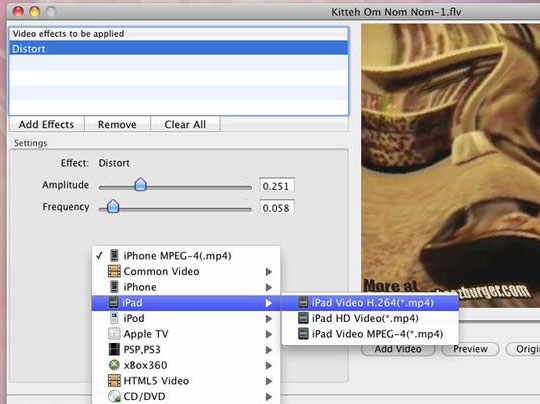Click the Common Video film strip icon
The image size is (540, 404).
(x=114, y=271)
